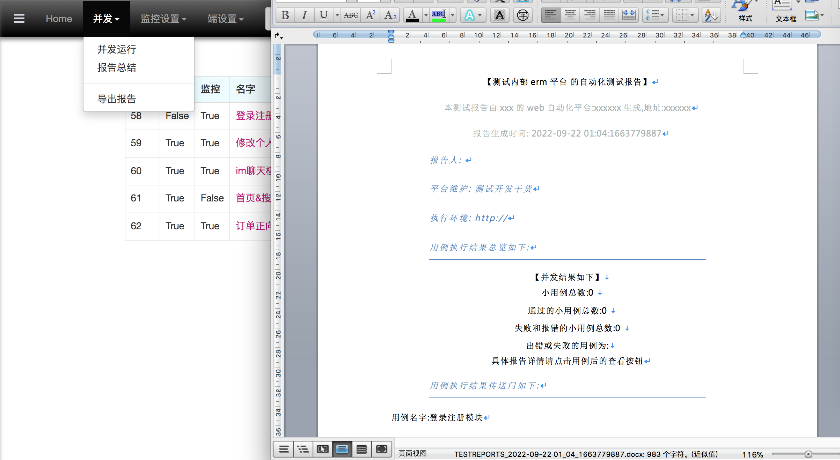Open the Styles (样式) gallery
Viewport: 840px width, 460px height.
click(x=745, y=11)
